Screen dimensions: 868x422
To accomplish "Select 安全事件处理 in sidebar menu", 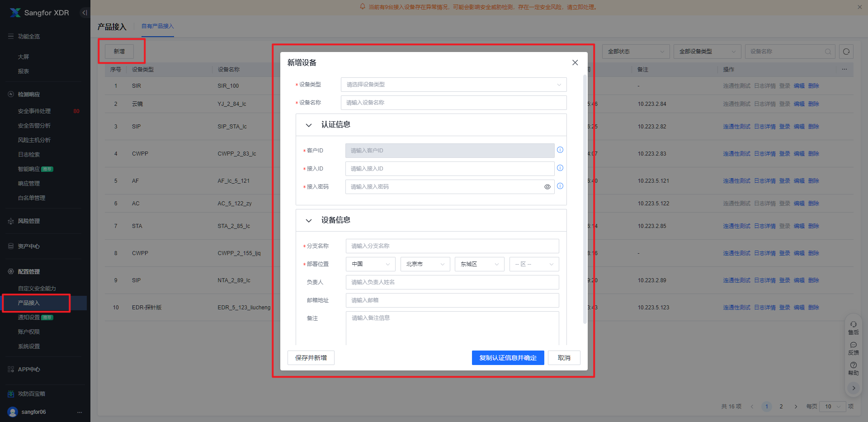I will [x=34, y=111].
